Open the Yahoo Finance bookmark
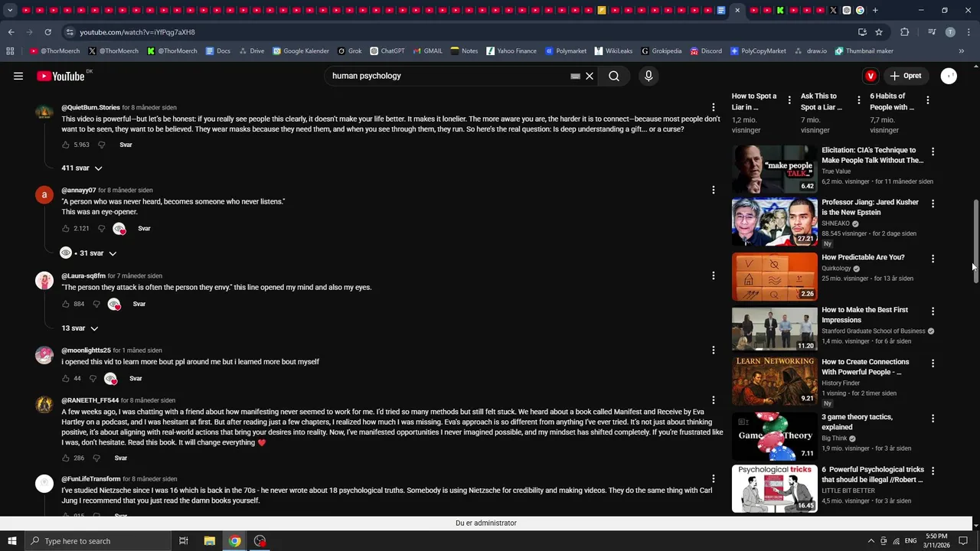The height and width of the screenshot is (551, 980). (x=511, y=51)
